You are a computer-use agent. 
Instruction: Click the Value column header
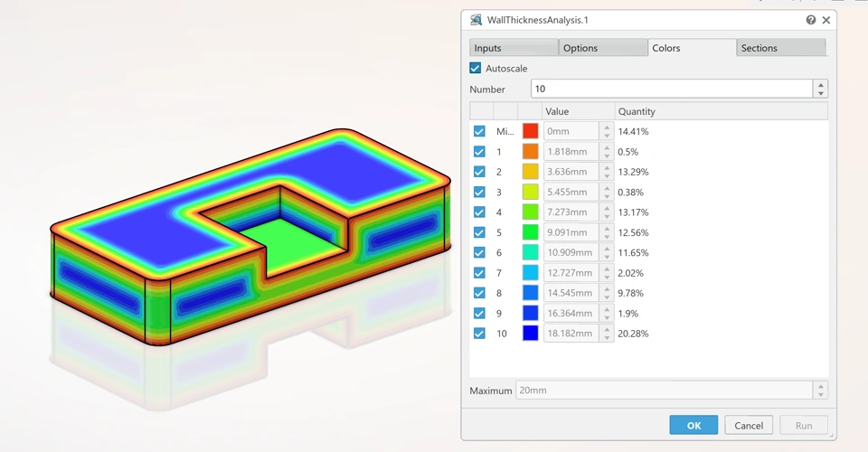[x=579, y=111]
